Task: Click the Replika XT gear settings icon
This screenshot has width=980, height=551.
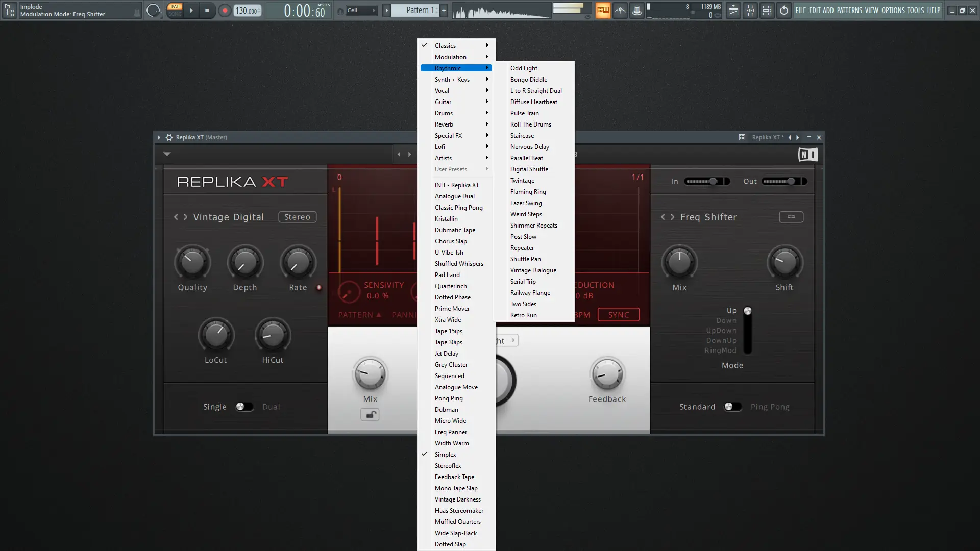Action: pyautogui.click(x=169, y=137)
